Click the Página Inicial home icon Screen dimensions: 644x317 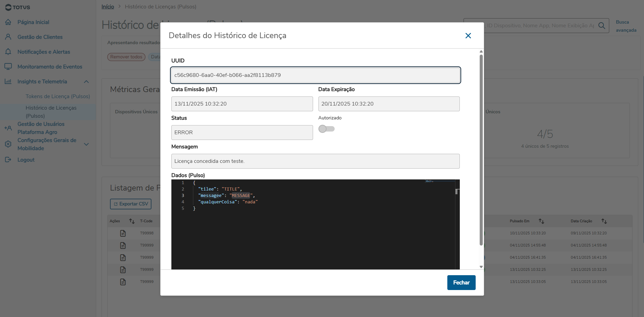(8, 22)
